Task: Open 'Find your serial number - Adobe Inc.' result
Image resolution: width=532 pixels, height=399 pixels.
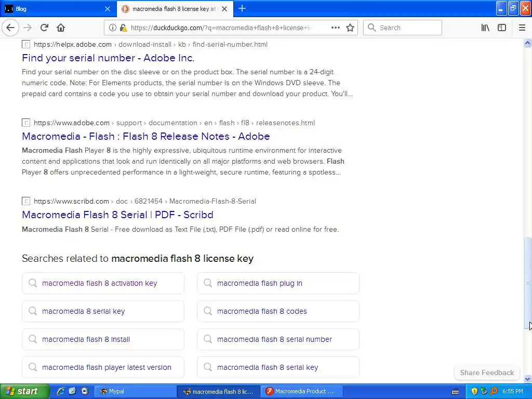Action: pos(108,58)
